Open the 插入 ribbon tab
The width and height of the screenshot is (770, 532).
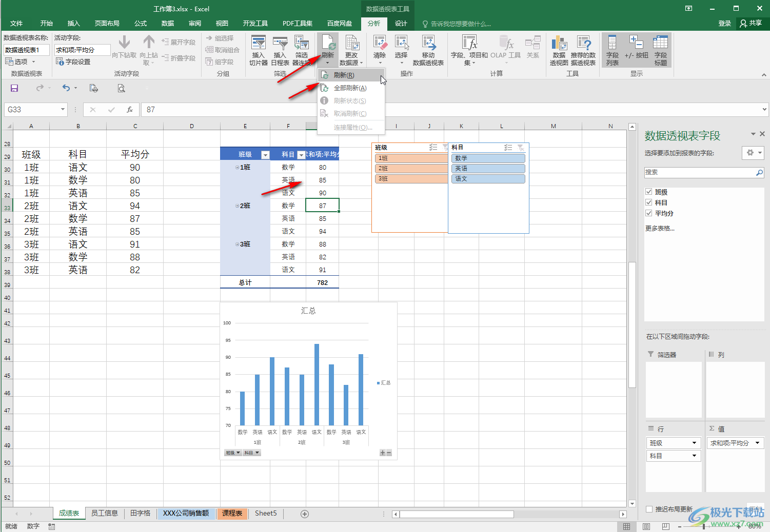click(x=74, y=24)
